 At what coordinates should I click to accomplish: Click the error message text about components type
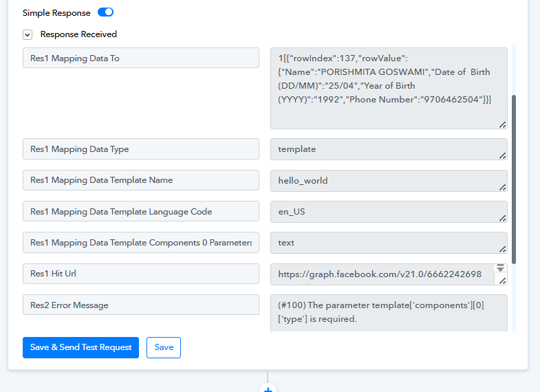[x=380, y=312]
